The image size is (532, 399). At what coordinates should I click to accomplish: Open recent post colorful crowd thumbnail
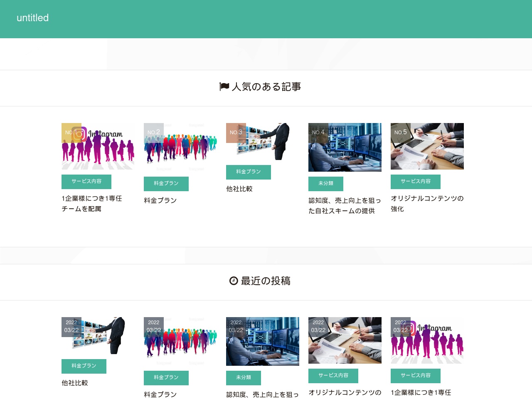click(180, 341)
